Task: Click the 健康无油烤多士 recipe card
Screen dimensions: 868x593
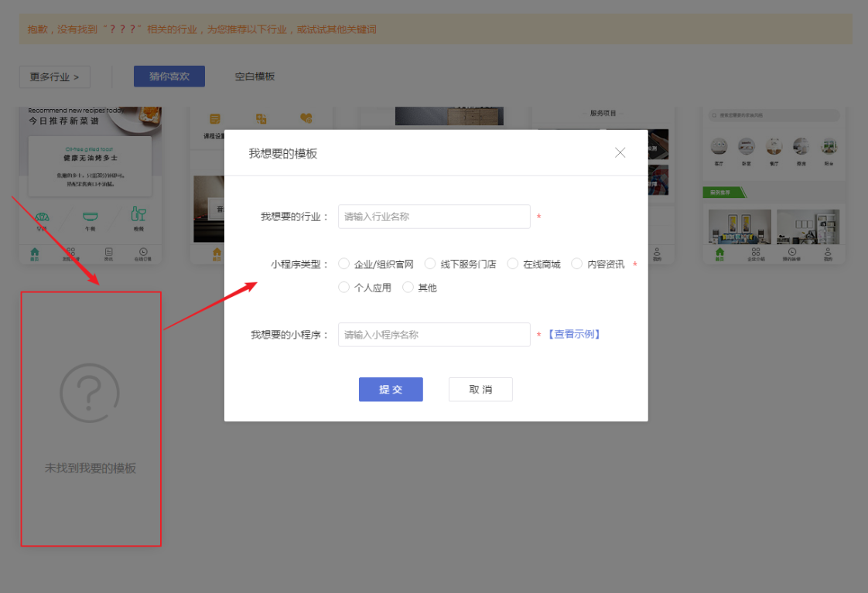Action: coord(91,166)
